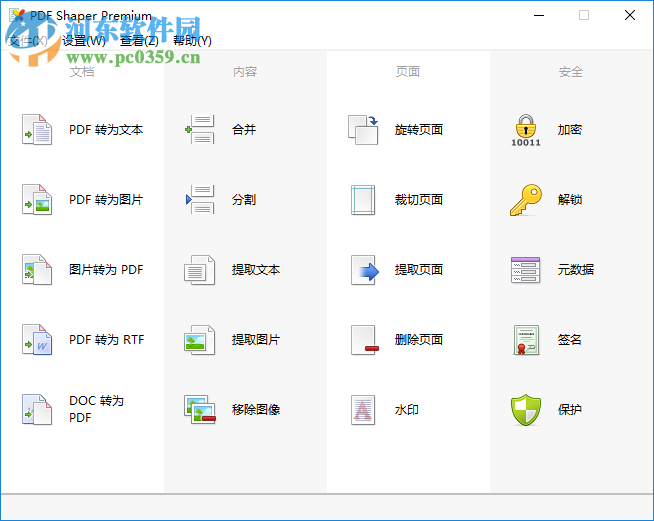Open the 设置(W) menu
The width and height of the screenshot is (654, 521).
[84, 40]
